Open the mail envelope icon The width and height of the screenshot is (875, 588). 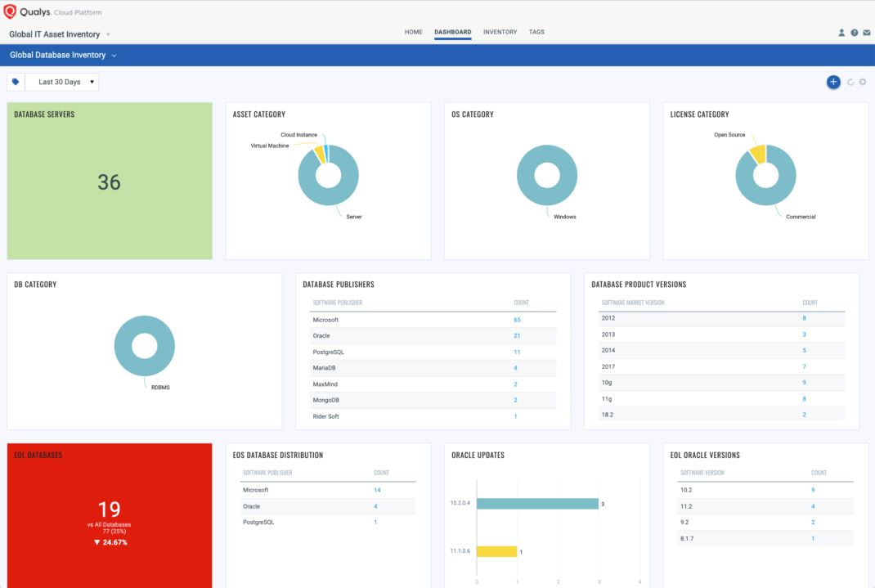click(866, 33)
